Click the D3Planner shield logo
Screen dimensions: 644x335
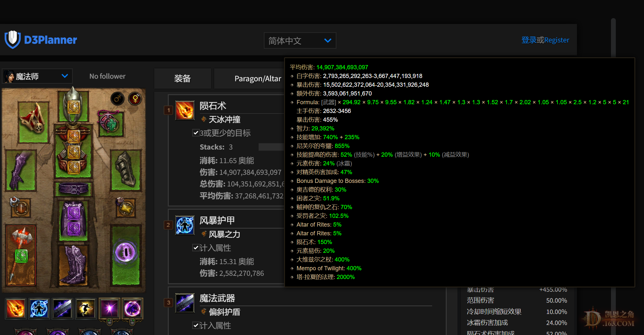click(13, 39)
